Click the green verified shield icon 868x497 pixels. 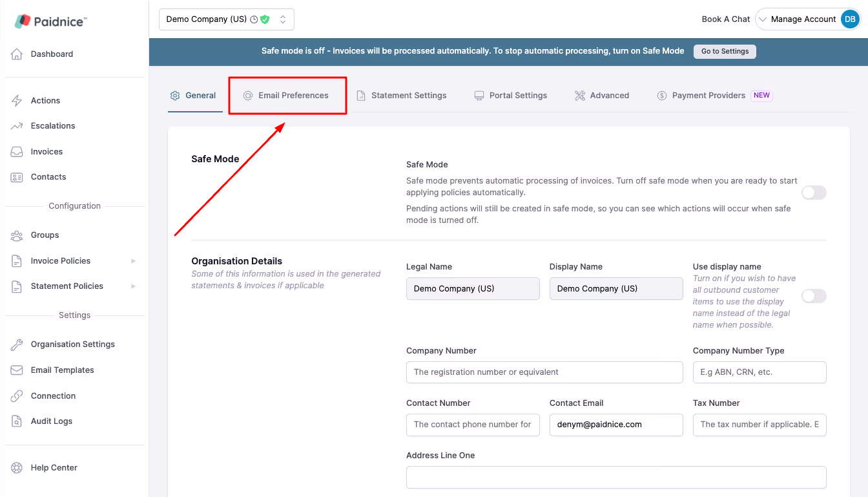[x=265, y=19]
